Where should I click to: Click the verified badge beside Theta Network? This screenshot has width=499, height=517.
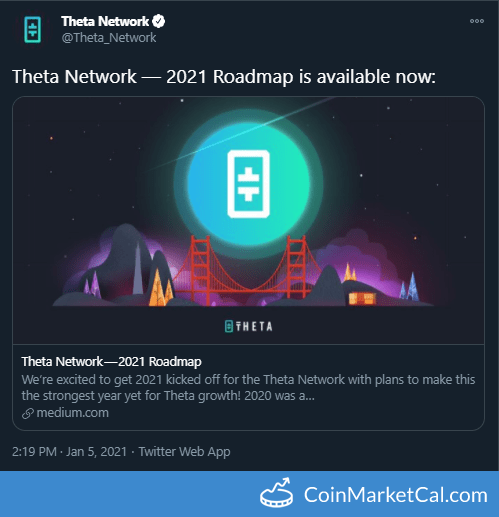158,21
